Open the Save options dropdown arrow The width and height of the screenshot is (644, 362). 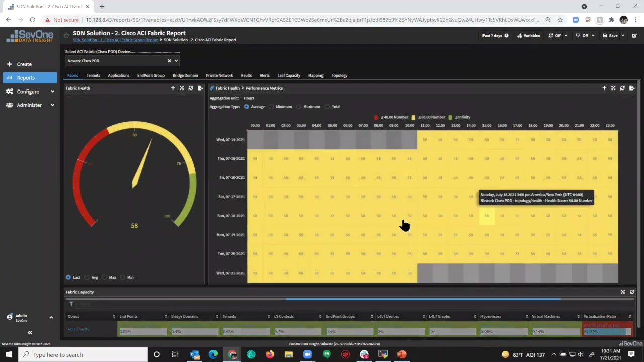click(x=623, y=36)
